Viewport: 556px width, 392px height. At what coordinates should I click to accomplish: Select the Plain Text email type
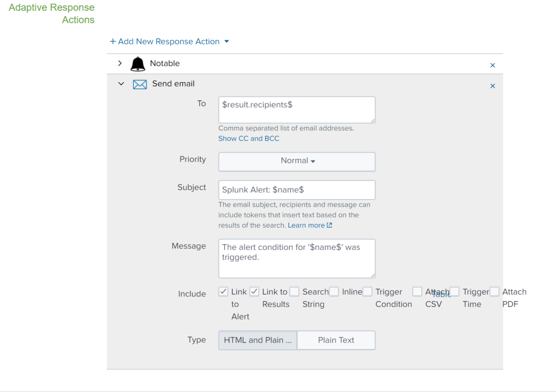coord(336,340)
